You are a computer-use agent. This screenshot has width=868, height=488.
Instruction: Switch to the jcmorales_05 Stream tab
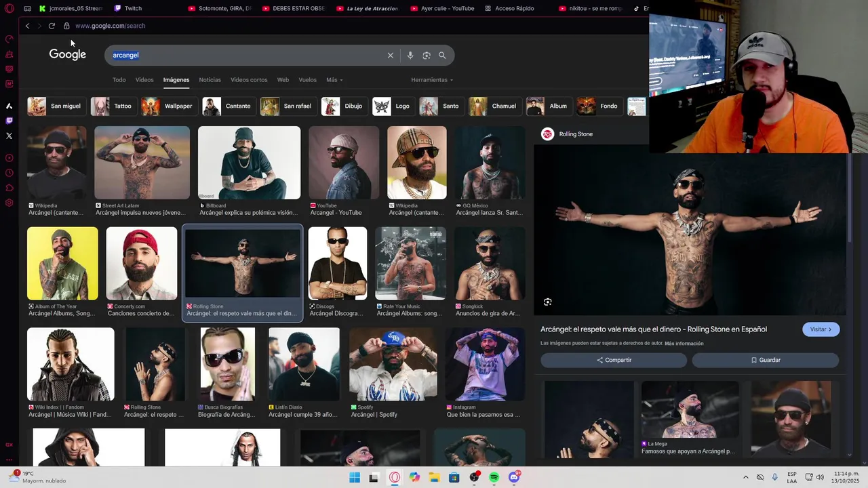[71, 9]
